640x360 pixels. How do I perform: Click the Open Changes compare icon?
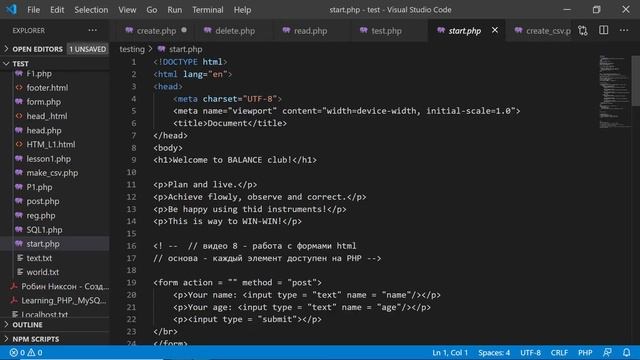point(583,30)
